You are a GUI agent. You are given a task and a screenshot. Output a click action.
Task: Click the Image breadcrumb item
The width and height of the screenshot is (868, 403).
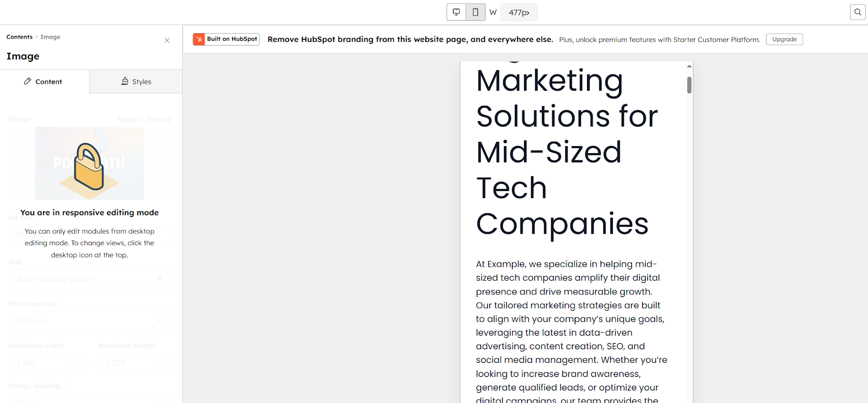coord(50,37)
